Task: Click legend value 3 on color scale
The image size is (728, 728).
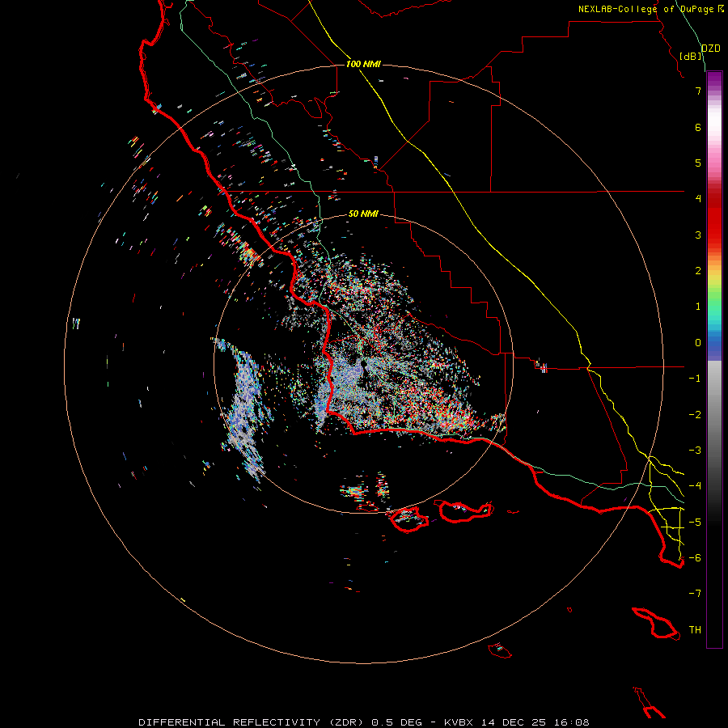Action: point(698,235)
